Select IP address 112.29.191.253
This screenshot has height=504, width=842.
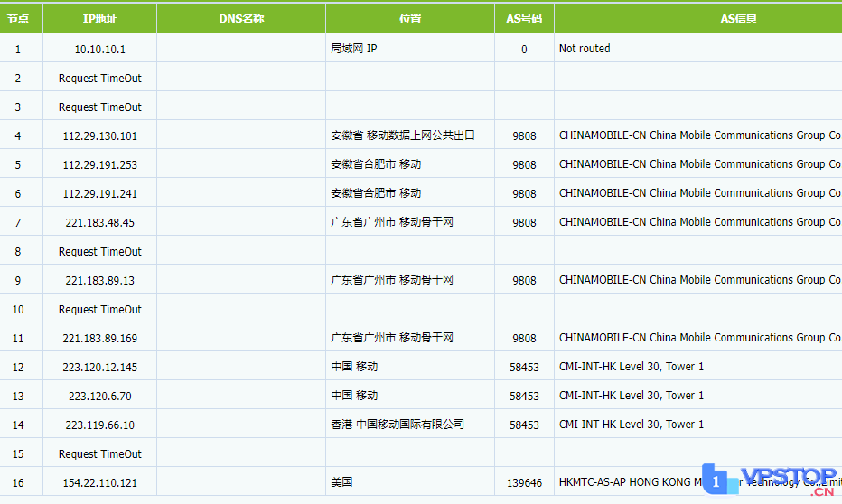tap(100, 165)
